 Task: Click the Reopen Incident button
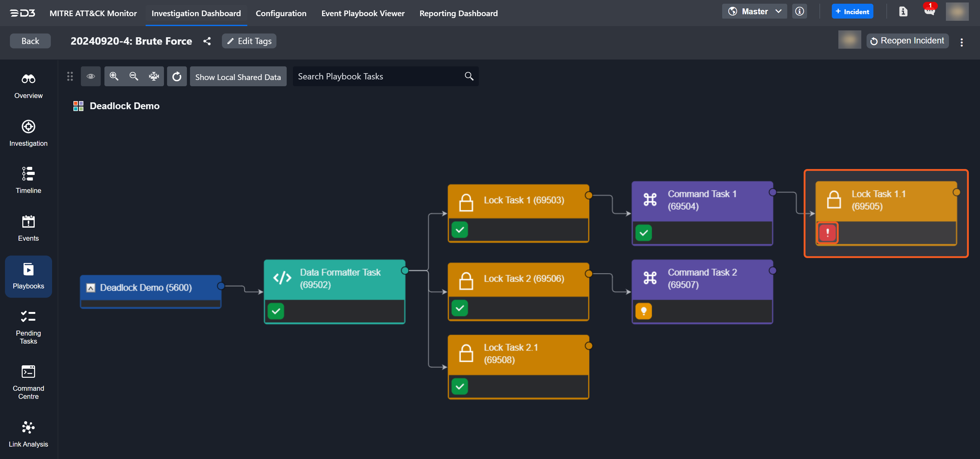[x=907, y=41]
